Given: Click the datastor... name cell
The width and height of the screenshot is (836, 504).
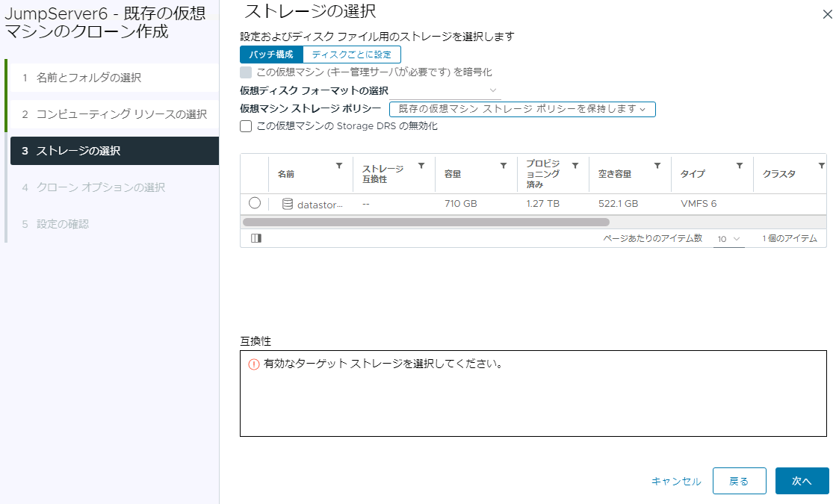Looking at the screenshot, I should (x=320, y=205).
